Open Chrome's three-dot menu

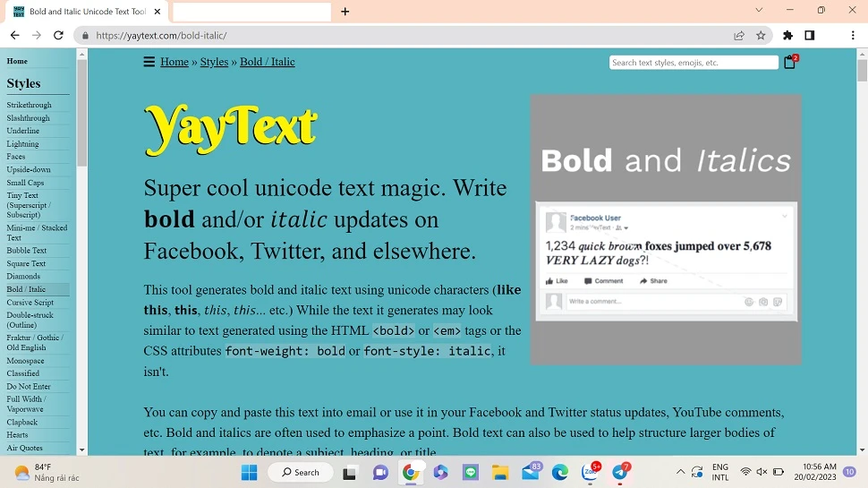tap(853, 36)
